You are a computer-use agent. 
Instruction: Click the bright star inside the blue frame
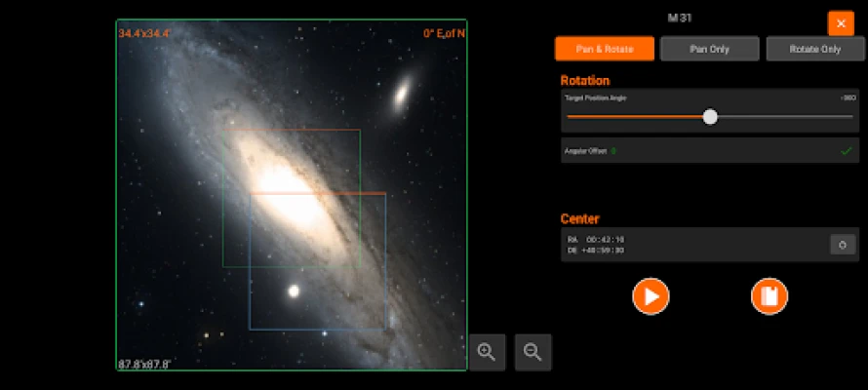pyautogui.click(x=294, y=291)
